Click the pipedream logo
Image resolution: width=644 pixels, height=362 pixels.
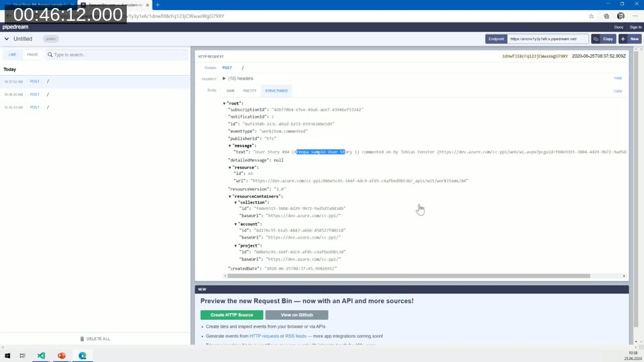[x=15, y=27]
